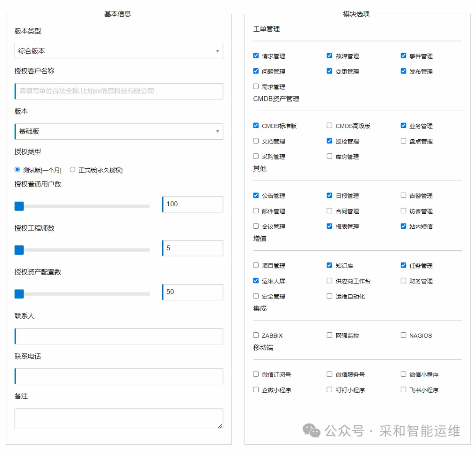Image resolution: width=476 pixels, height=450 pixels.
Task: Enable the 安全管理 checkbox
Action: 256,296
